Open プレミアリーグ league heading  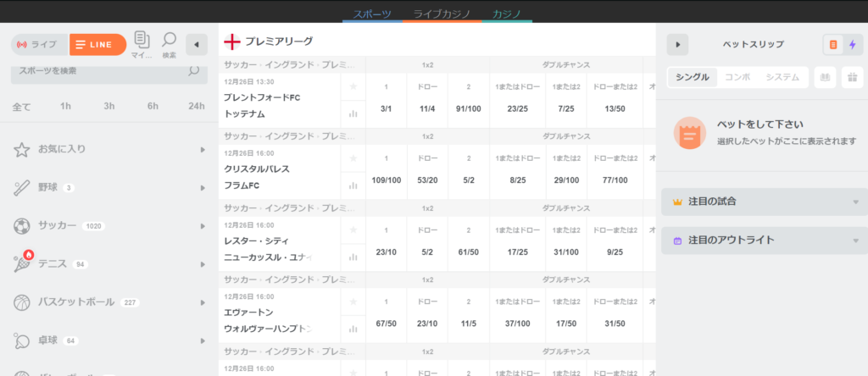coord(279,41)
